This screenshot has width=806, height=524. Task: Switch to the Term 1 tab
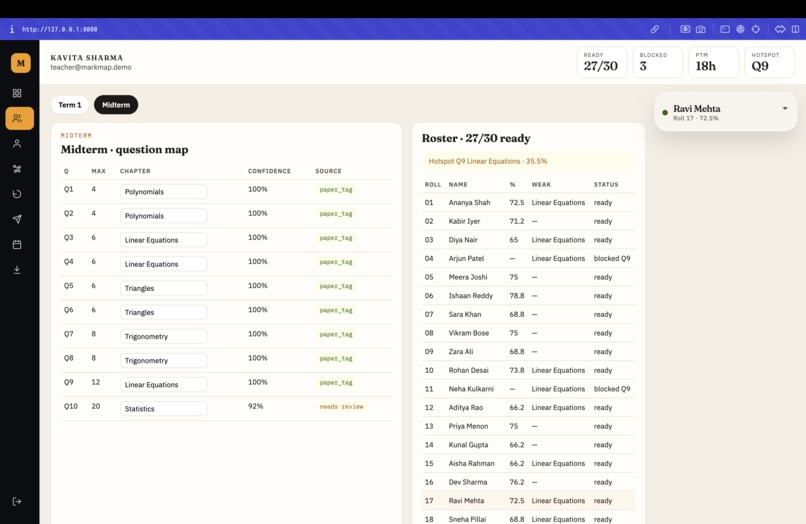70,105
